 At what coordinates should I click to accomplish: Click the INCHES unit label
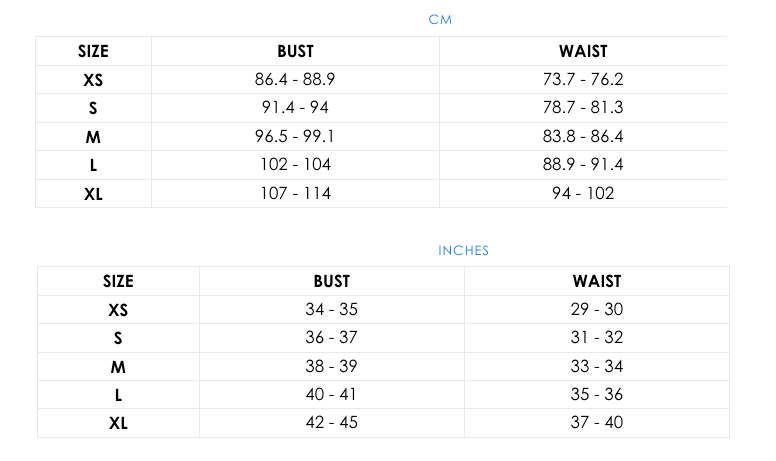[463, 251]
